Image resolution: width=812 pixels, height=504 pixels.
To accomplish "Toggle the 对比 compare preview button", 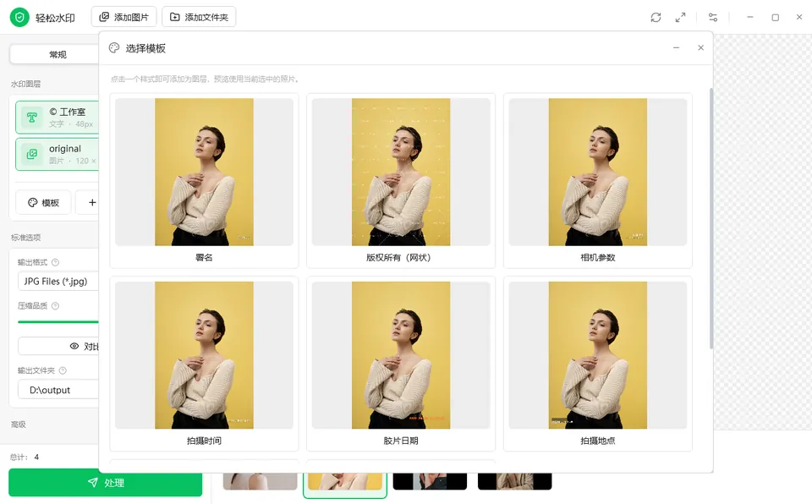I will [x=58, y=346].
